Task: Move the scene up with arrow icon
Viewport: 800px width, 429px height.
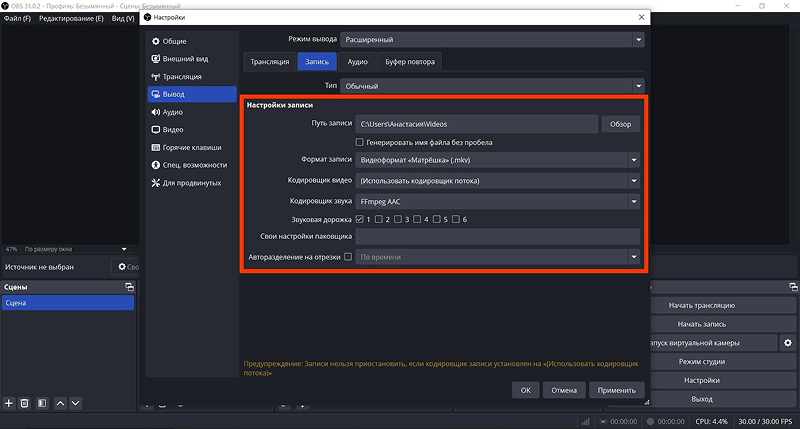Action: (60, 403)
